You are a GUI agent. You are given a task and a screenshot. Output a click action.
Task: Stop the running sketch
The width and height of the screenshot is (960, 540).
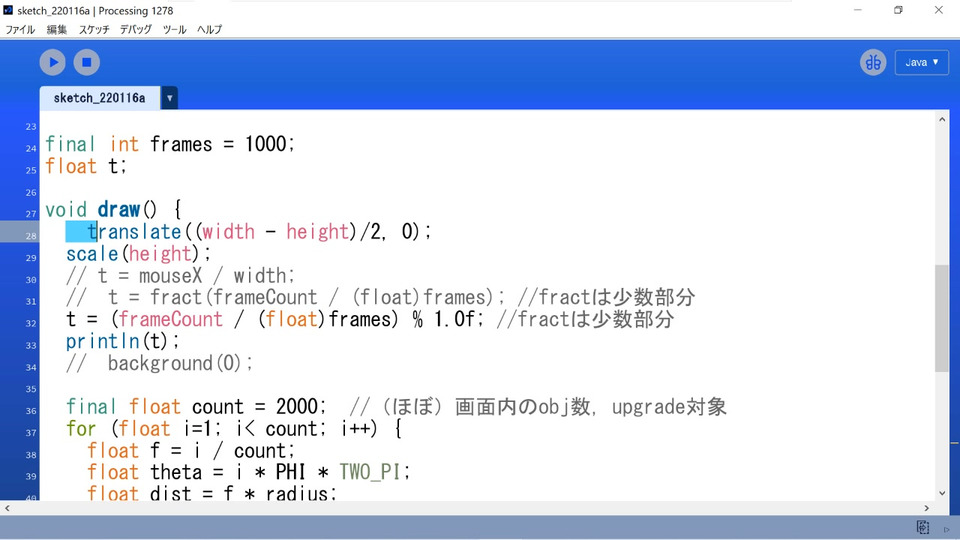(x=86, y=62)
